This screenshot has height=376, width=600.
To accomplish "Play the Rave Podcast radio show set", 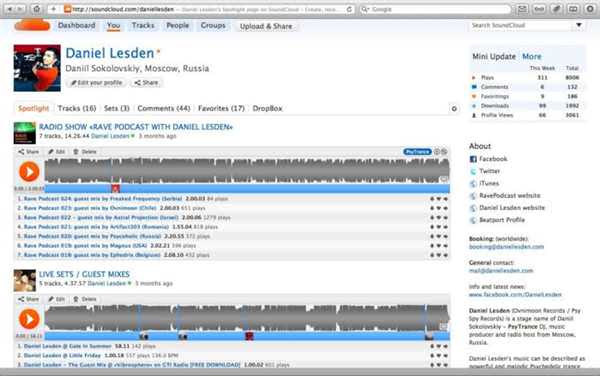I will (29, 171).
